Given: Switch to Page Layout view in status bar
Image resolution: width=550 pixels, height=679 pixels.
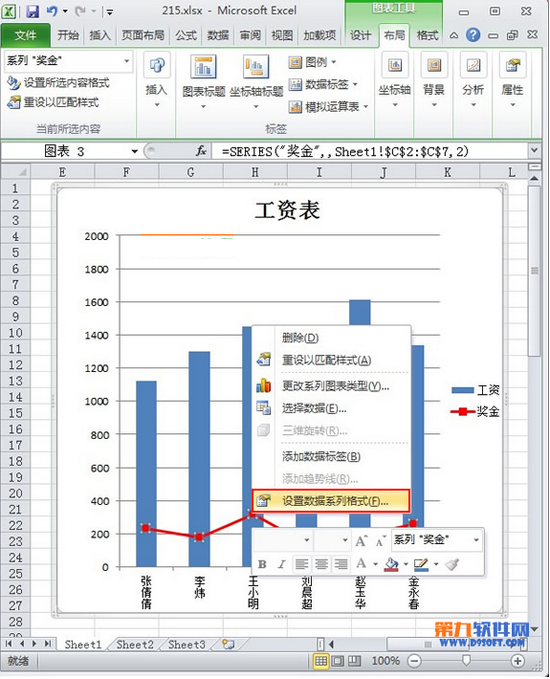Looking at the screenshot, I should [x=338, y=661].
